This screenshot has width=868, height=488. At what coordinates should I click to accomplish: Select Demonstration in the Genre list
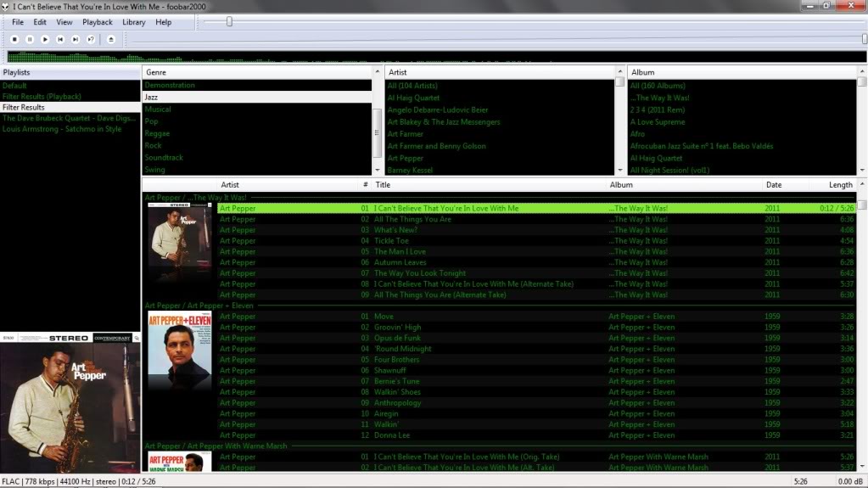tap(257, 86)
